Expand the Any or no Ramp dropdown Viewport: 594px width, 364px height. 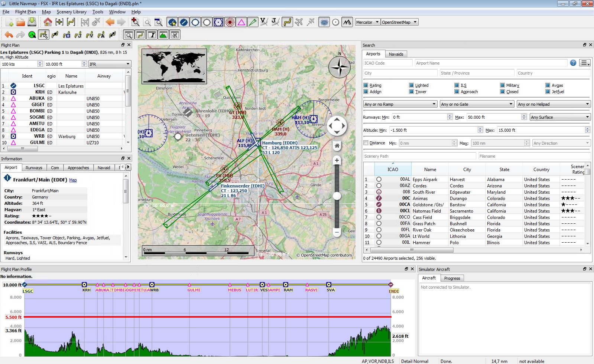[400, 104]
